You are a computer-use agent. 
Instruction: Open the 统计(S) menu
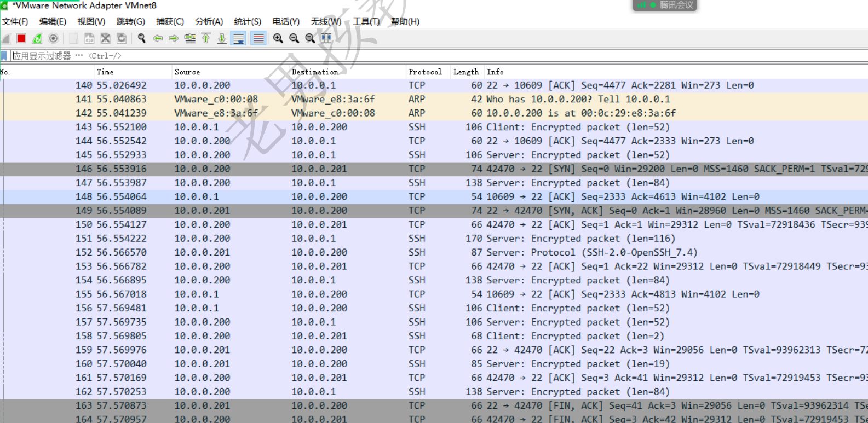[248, 21]
